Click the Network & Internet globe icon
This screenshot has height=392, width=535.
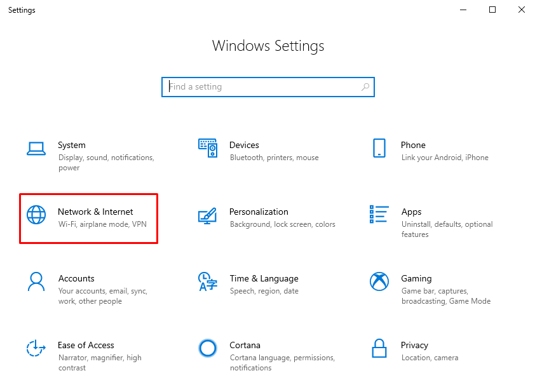coord(36,215)
